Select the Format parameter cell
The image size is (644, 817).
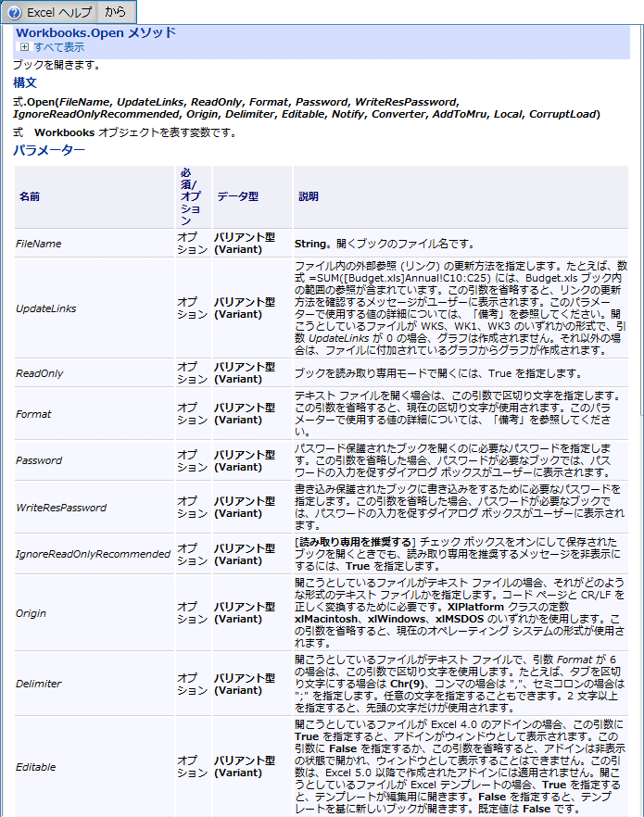95,414
